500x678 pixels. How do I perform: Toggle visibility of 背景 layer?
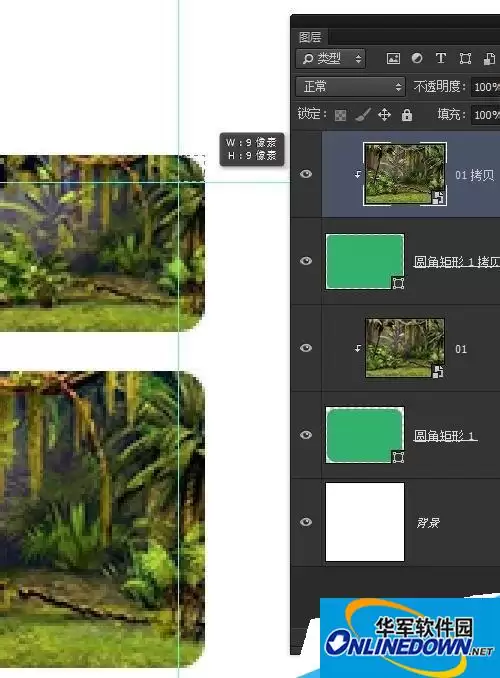coord(306,522)
